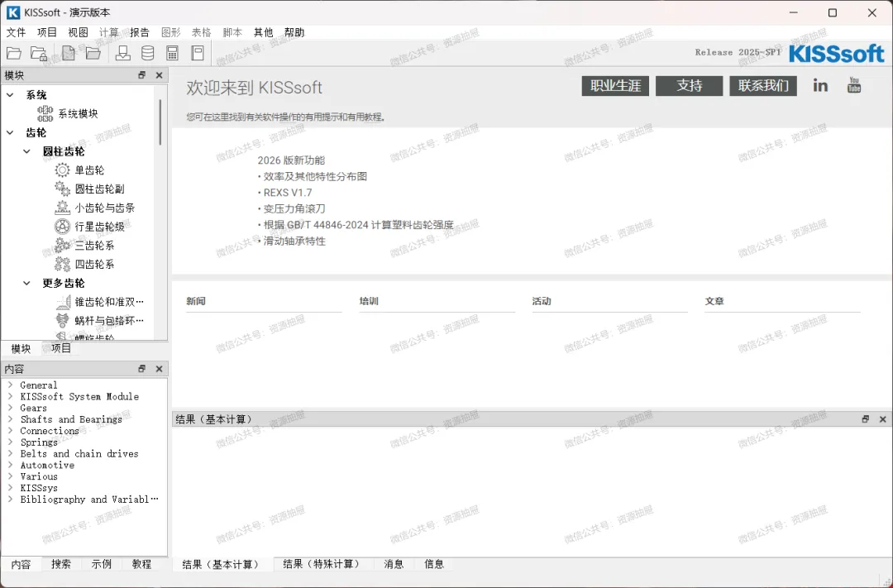The image size is (893, 588).
Task: Expand the Connections content node
Action: (10, 430)
